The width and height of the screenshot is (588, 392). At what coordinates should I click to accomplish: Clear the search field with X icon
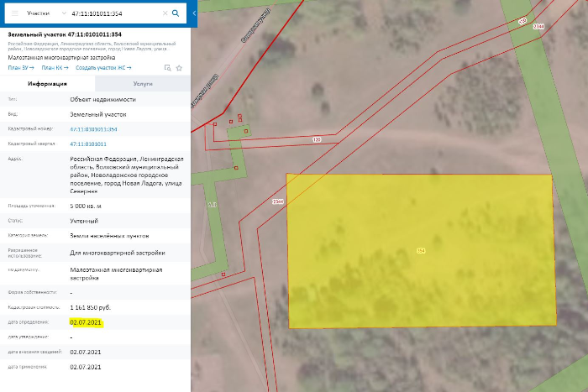(x=163, y=13)
